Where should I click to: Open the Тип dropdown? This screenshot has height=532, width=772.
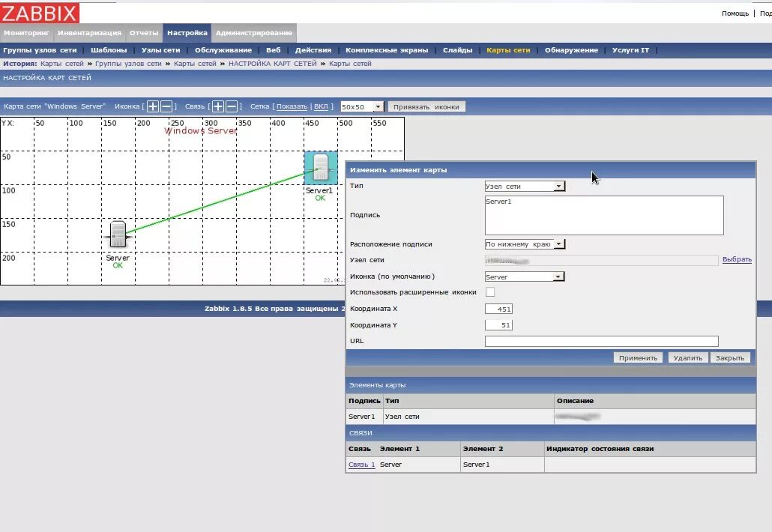pos(525,186)
